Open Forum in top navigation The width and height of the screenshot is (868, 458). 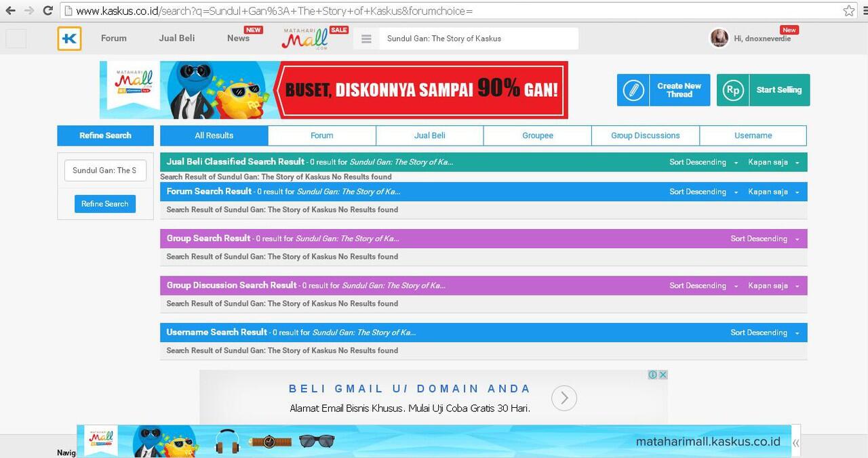(x=114, y=38)
